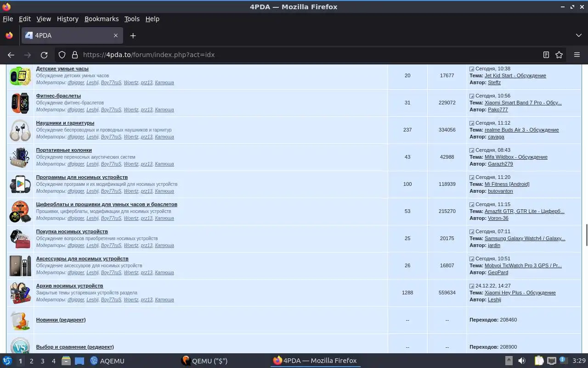
Task: Open Выбор и сравнение (редирект) link
Action: (75, 347)
